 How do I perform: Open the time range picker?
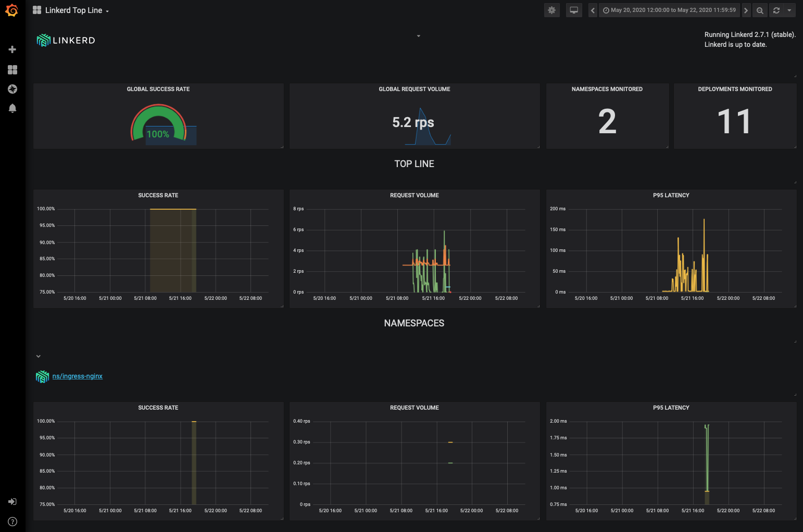[669, 10]
